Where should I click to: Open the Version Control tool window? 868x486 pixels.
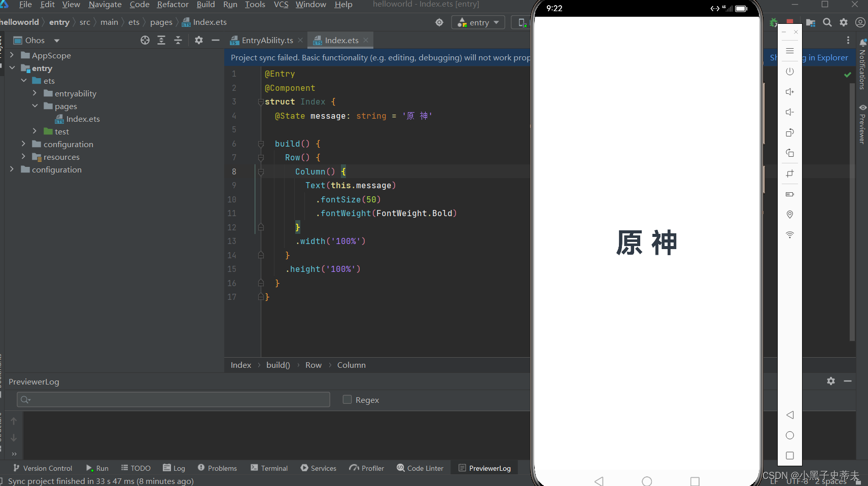pyautogui.click(x=43, y=468)
